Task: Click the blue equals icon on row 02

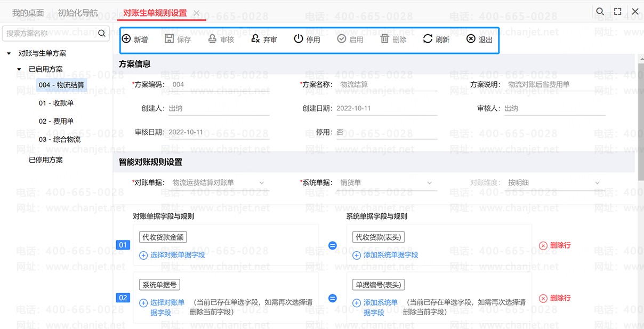Action: tap(333, 298)
